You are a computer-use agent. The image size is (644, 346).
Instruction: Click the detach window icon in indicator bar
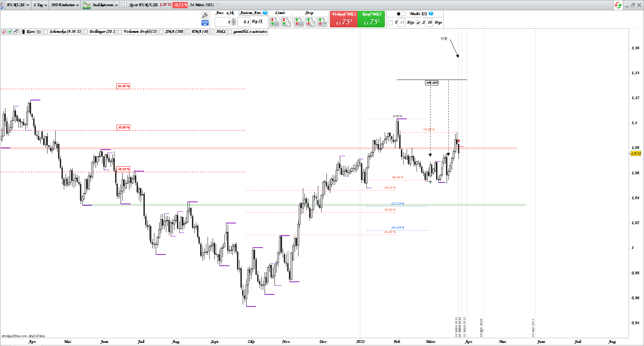tap(16, 32)
